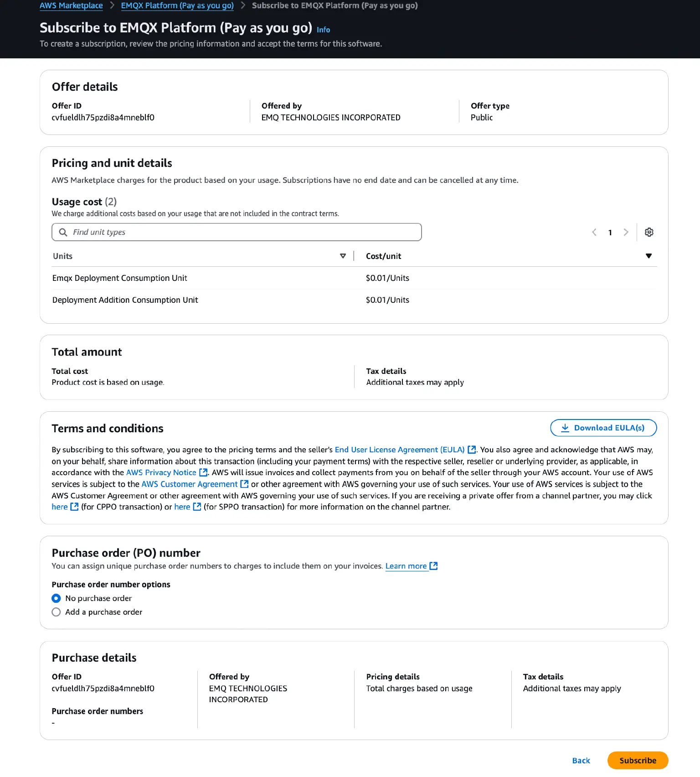The height and width of the screenshot is (777, 700).
Task: Click Total charges based on usage text
Action: [419, 689]
